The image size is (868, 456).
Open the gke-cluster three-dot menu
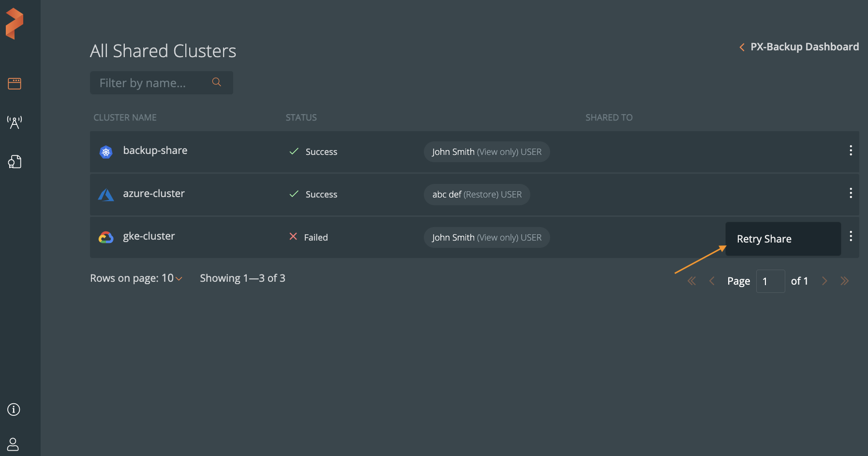tap(851, 236)
